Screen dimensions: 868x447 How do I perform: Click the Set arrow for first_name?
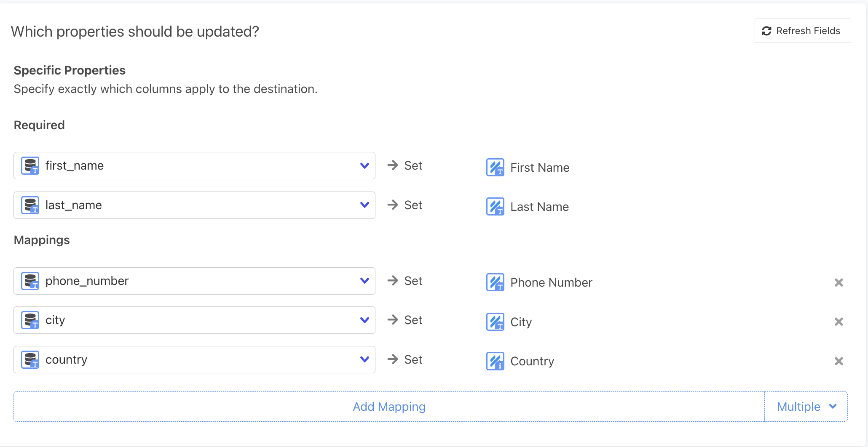393,165
